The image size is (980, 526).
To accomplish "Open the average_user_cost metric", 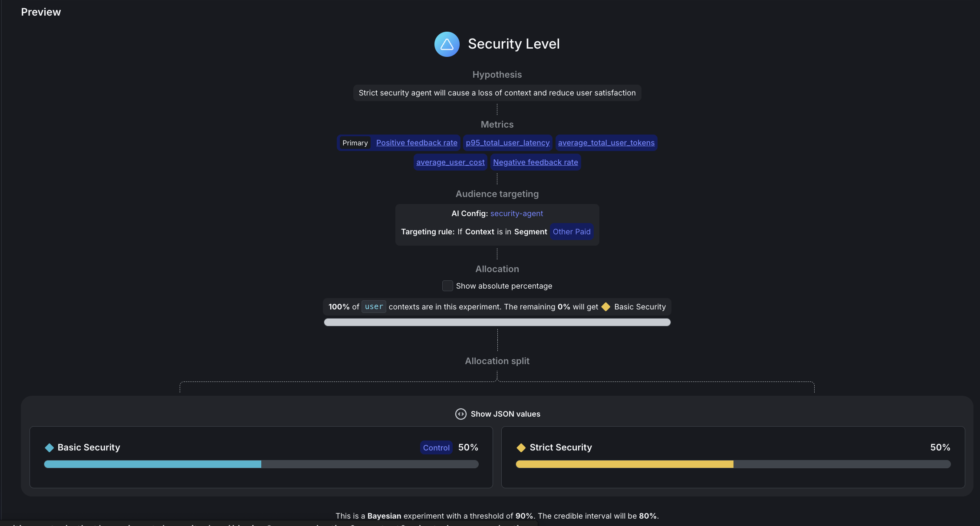I will tap(450, 162).
